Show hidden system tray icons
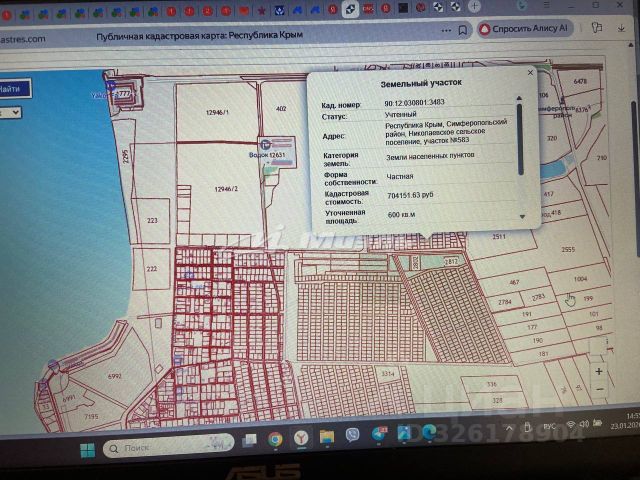This screenshot has width=640, height=480. pyautogui.click(x=509, y=429)
